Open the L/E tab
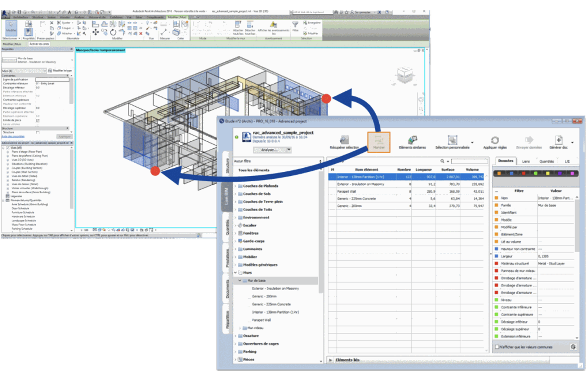Image resolution: width=588 pixels, height=381 pixels. [x=567, y=161]
